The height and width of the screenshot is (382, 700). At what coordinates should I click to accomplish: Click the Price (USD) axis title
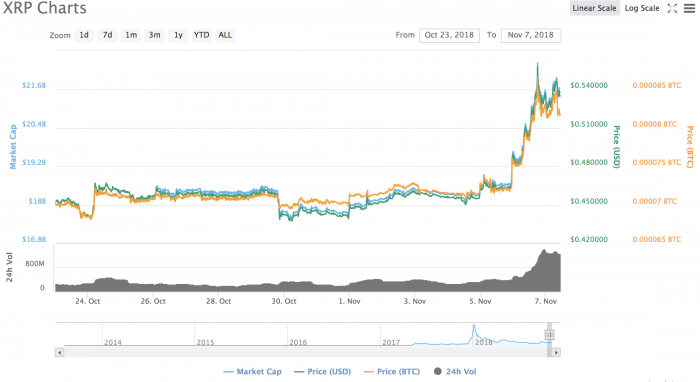[x=617, y=147]
